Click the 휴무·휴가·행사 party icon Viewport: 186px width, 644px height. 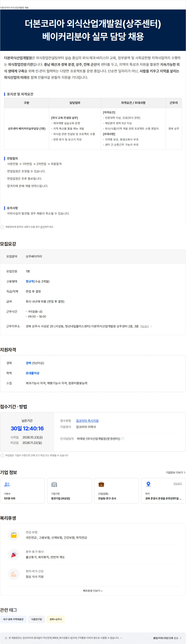[x=14, y=554]
